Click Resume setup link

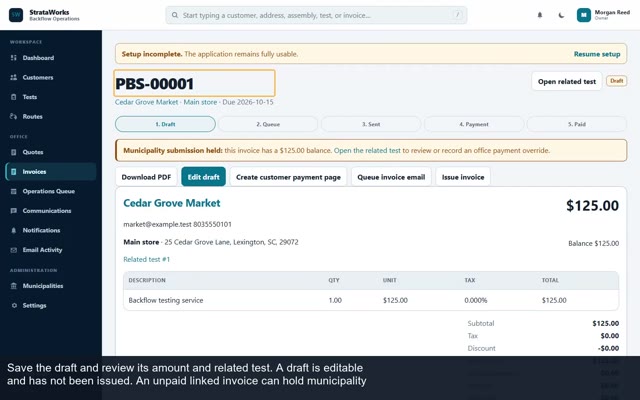[597, 54]
